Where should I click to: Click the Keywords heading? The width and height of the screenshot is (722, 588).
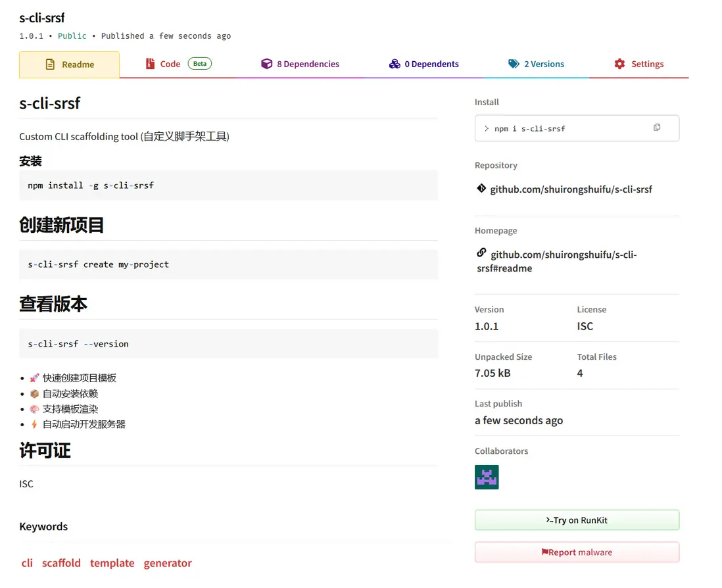(x=43, y=526)
